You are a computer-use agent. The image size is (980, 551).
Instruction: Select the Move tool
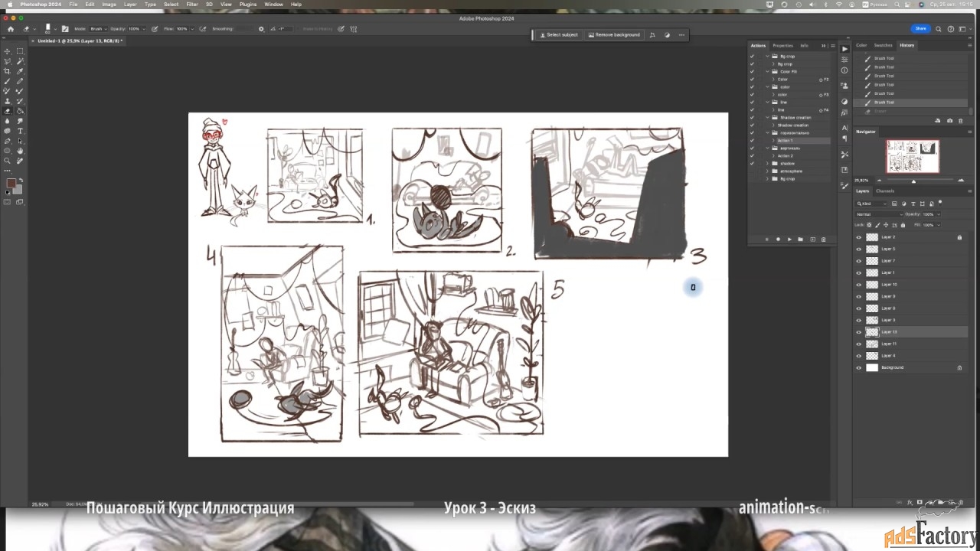8,51
